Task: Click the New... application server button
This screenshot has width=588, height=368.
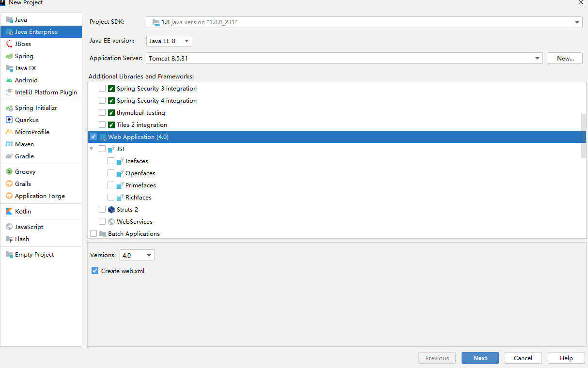Action: 565,58
